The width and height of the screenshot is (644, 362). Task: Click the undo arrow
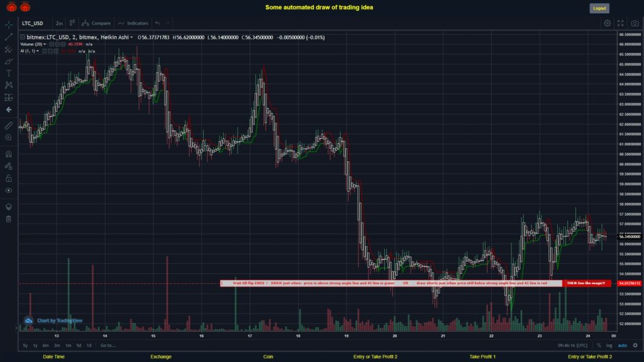158,23
